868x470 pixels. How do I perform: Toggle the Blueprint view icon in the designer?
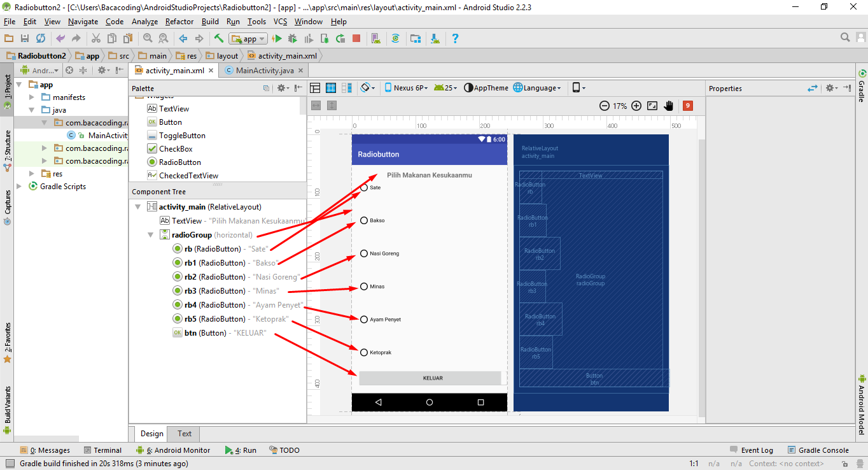point(330,87)
